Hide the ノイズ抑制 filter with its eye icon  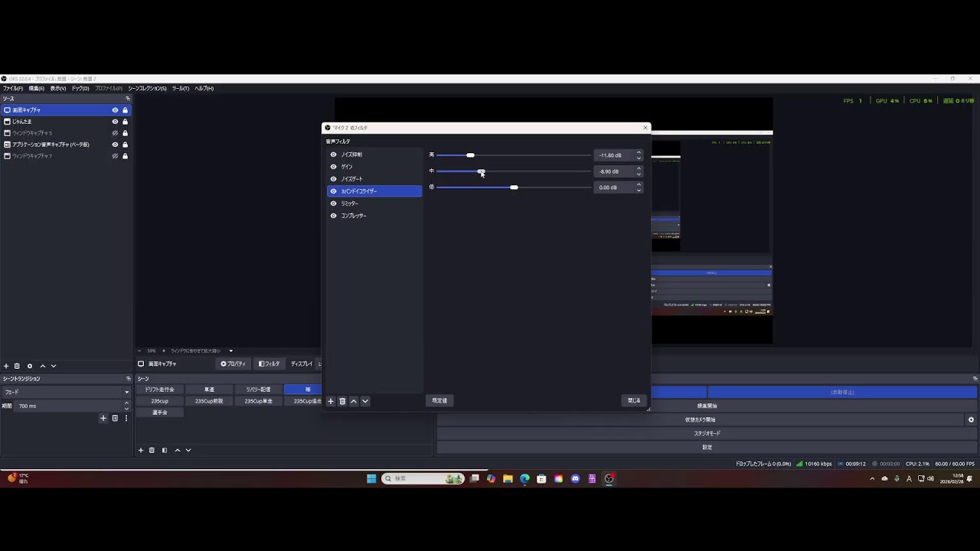333,155
